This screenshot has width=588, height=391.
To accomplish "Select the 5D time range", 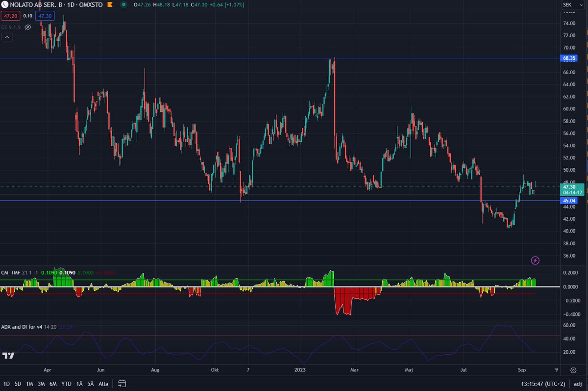I will click(x=18, y=383).
